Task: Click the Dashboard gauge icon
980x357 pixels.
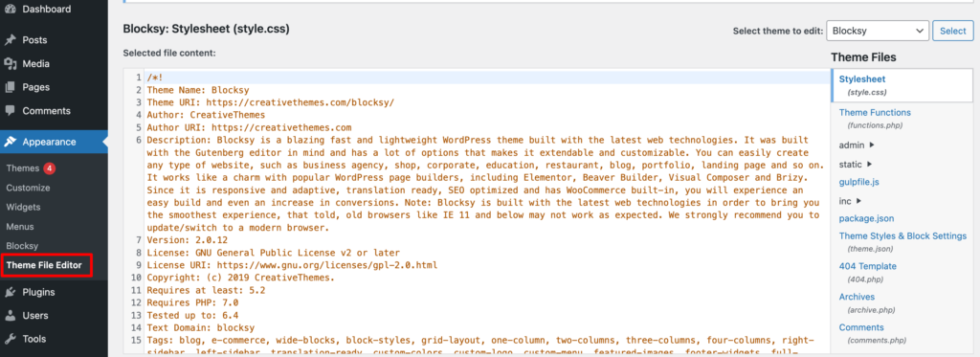Action: pyautogui.click(x=10, y=10)
